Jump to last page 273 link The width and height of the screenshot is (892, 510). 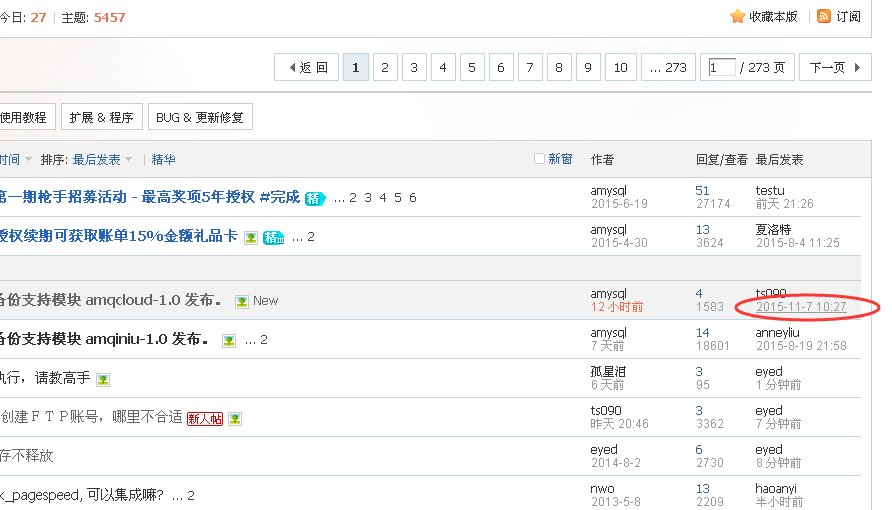[x=668, y=67]
